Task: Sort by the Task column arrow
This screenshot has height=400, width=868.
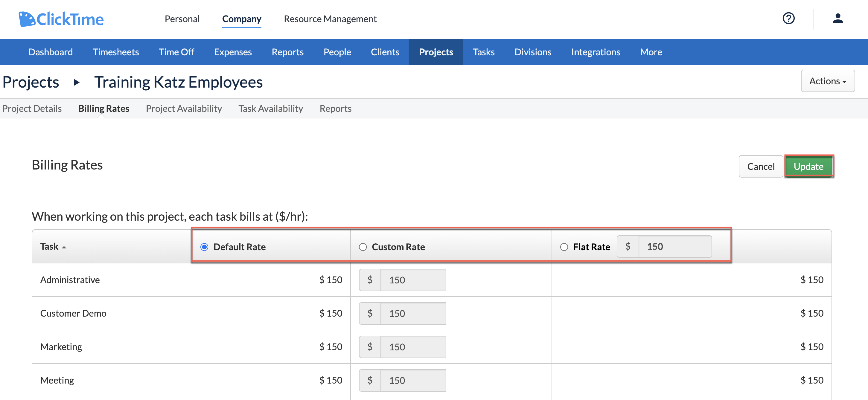Action: coord(64,247)
